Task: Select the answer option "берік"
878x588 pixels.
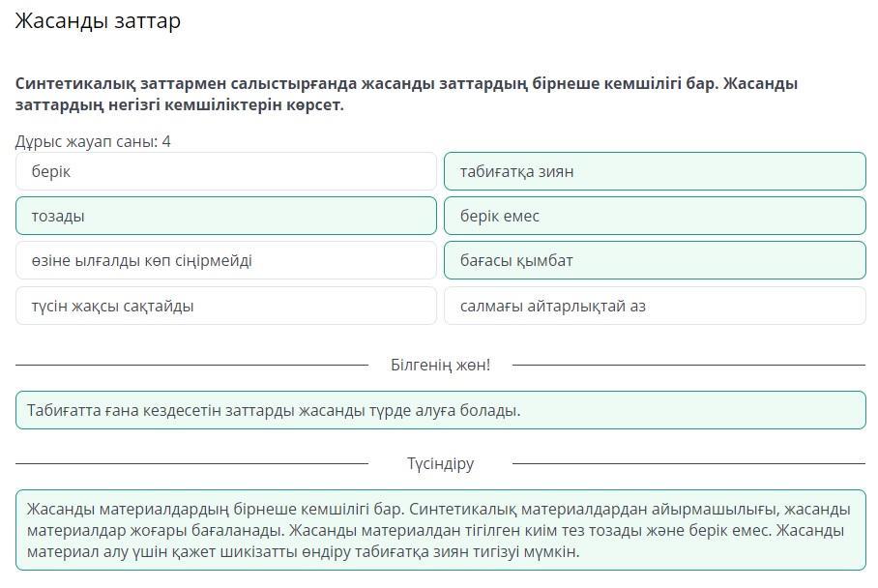Action: 226,171
